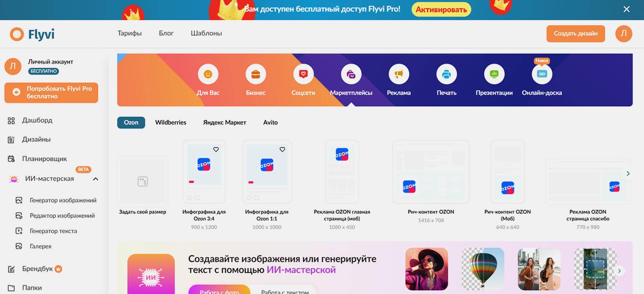Image resolution: width=644 pixels, height=294 pixels.
Task: Select the Соцсети heart icon category
Action: 303,75
